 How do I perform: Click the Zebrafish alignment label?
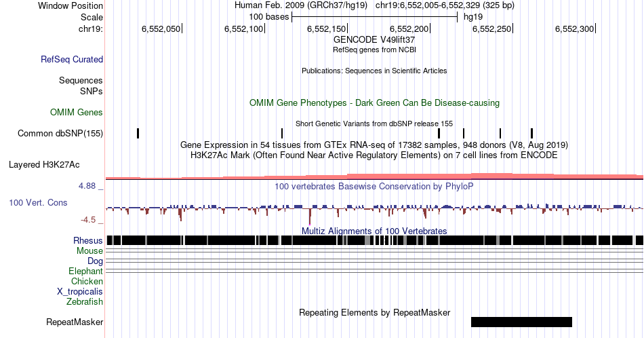pos(85,301)
